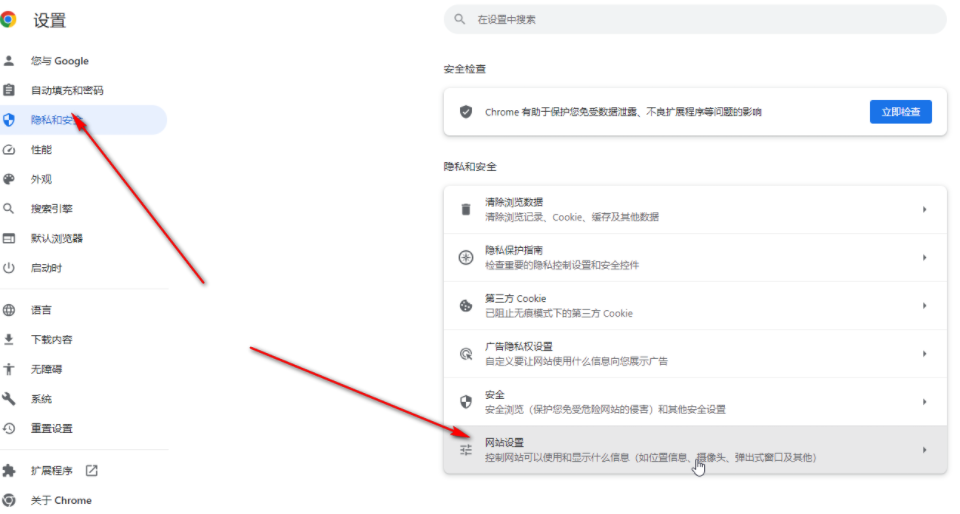Click the shield icon for 隐私和安全

point(9,120)
